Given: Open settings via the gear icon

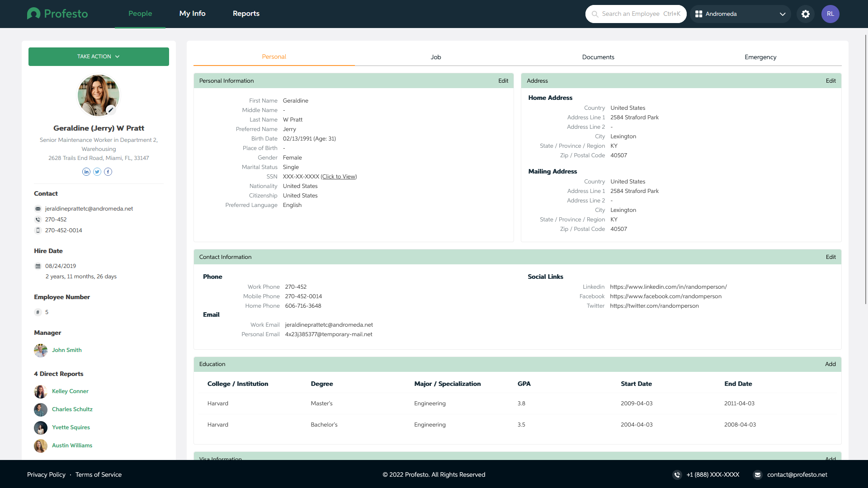Looking at the screenshot, I should [806, 14].
